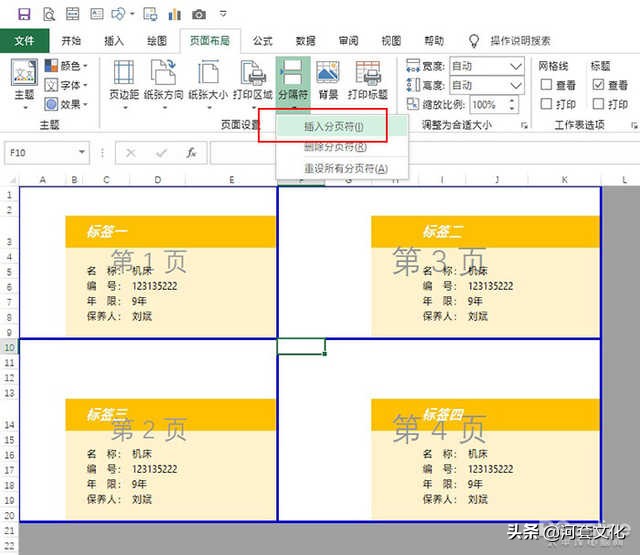Click 123135222 under 标签一
The width and height of the screenshot is (640, 555).
155,286
